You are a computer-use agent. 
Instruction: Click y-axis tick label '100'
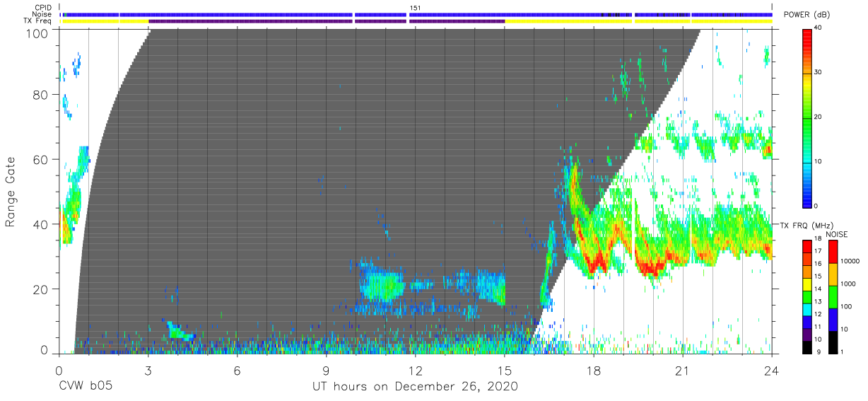tap(37, 33)
